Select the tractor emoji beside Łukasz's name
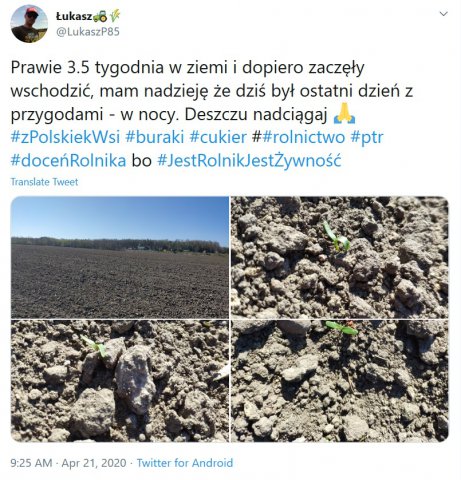The image size is (461, 480). 100,16
